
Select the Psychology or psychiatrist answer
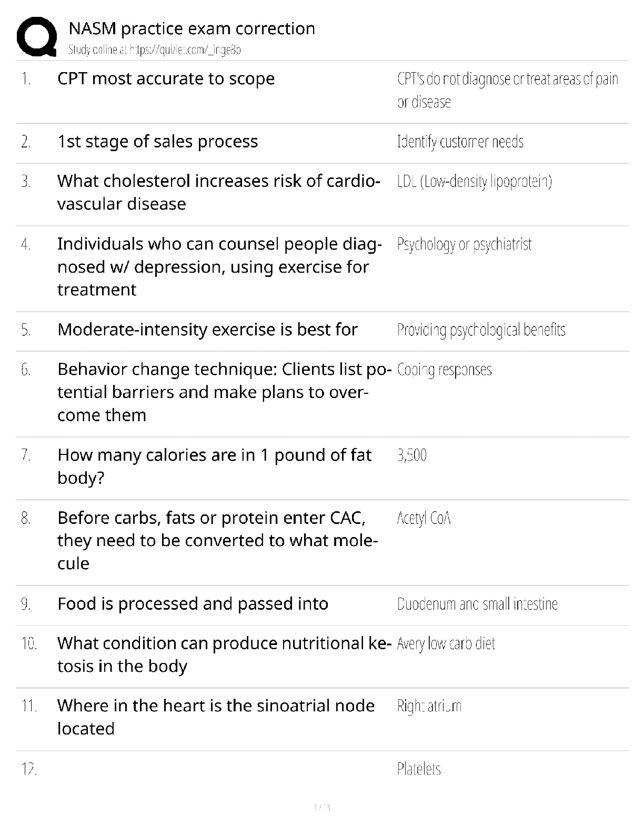pyautogui.click(x=464, y=244)
